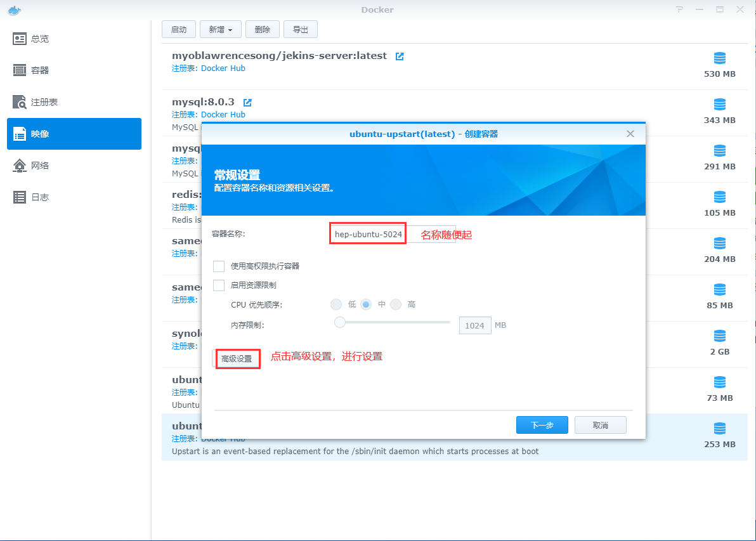This screenshot has height=541, width=756.
Task: Select the 映像 image tab in sidebar
Action: pyautogui.click(x=74, y=134)
